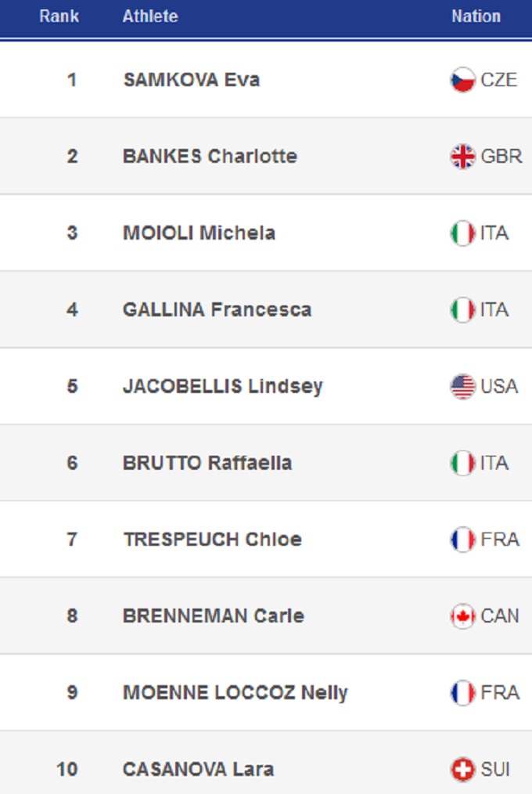Click the Czech flag icon beside CZE
Image resolution: width=532 pixels, height=794 pixels.
463,80
